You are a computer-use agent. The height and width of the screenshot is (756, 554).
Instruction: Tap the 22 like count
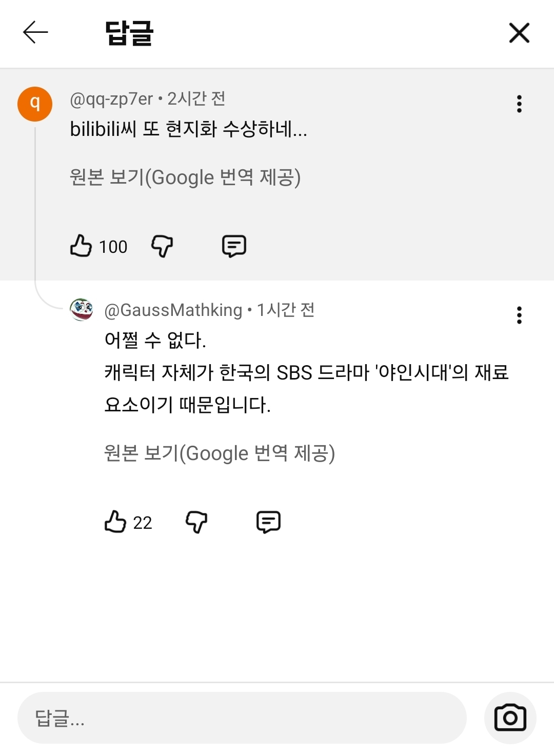pos(143,523)
